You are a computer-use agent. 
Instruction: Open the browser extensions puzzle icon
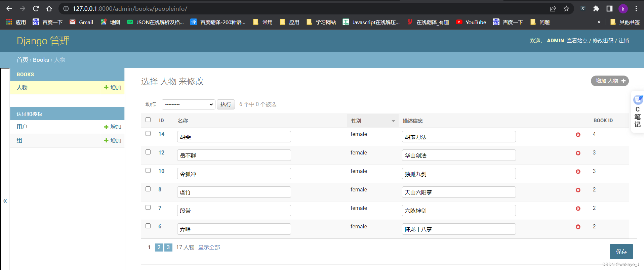tap(596, 8)
